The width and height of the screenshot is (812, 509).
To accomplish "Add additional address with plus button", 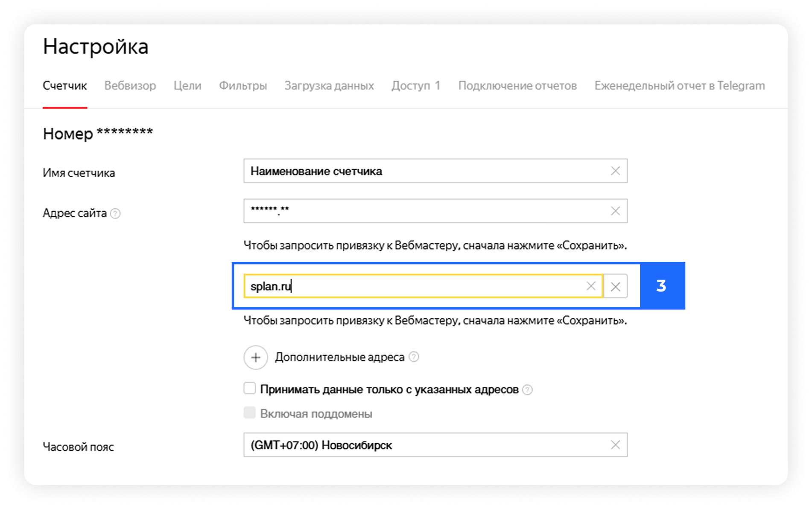I will coord(256,357).
